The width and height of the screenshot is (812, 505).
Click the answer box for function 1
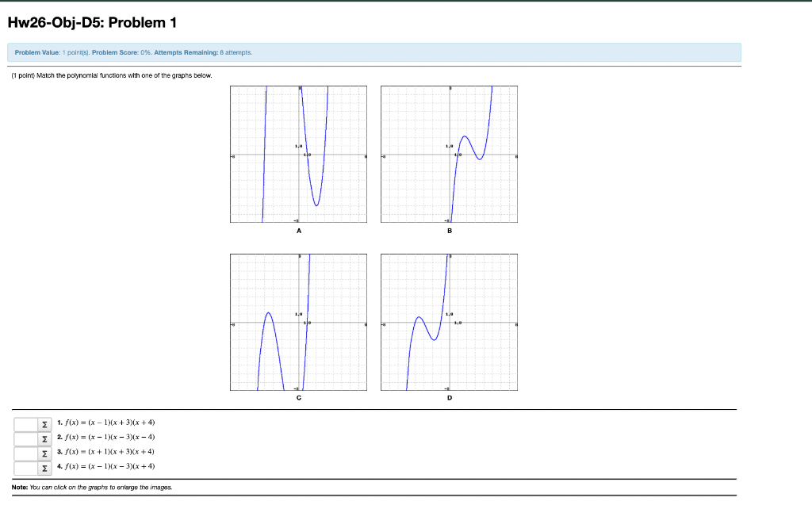[24, 423]
